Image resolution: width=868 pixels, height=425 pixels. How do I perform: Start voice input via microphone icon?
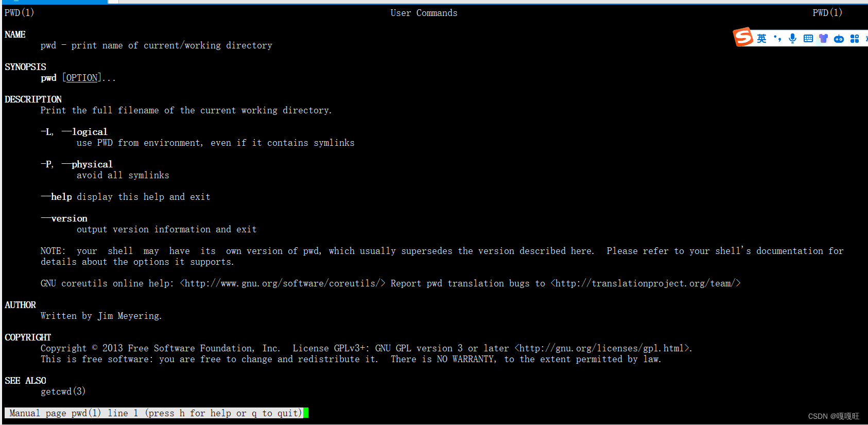point(793,39)
